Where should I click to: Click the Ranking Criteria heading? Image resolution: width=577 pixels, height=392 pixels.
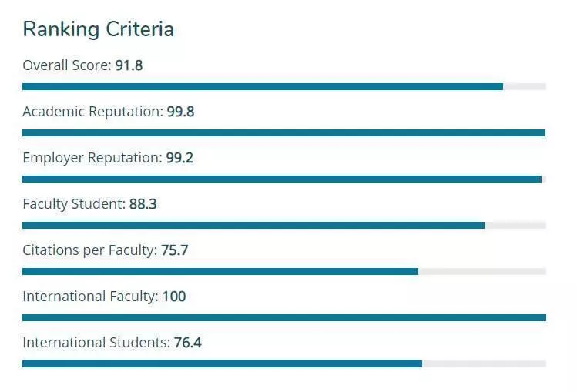point(99,29)
